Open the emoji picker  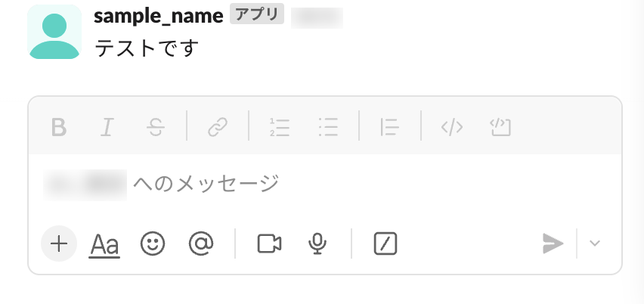[153, 244]
